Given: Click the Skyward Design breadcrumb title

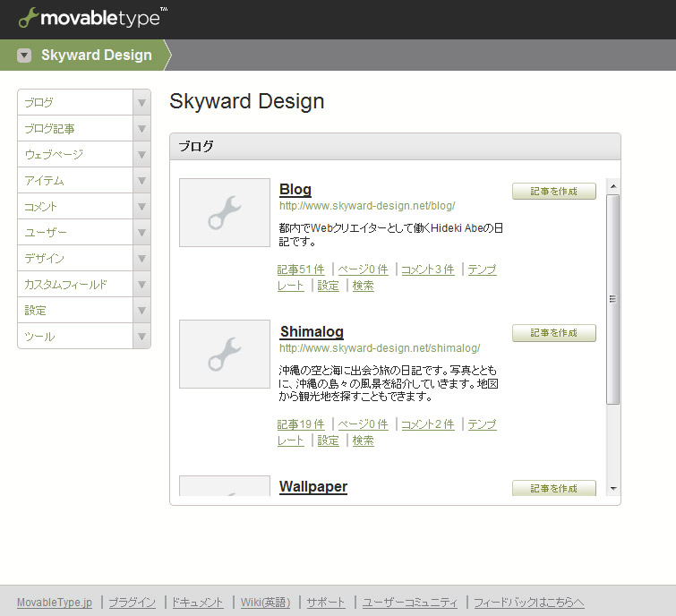Looking at the screenshot, I should point(97,56).
